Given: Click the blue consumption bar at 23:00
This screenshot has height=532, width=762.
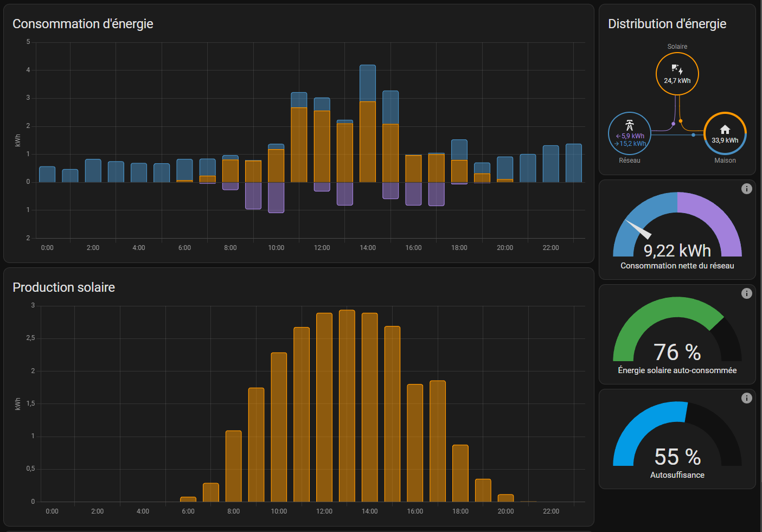Looking at the screenshot, I should coord(574,163).
